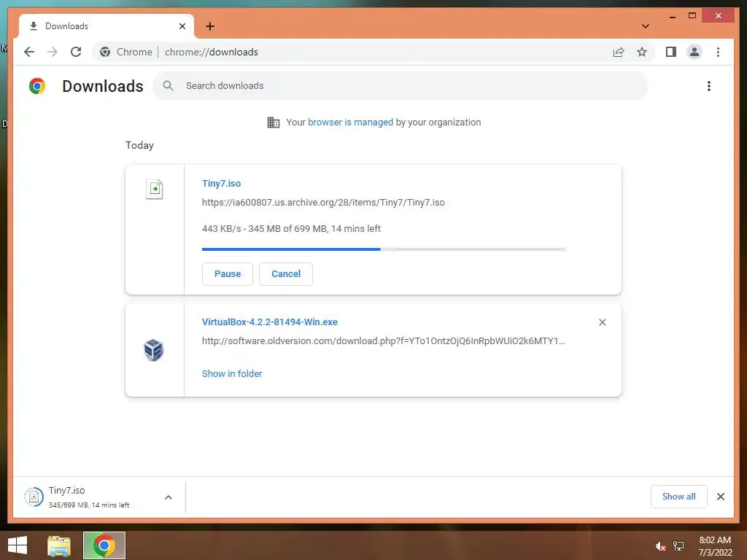Image resolution: width=747 pixels, height=560 pixels.
Task: Click Show all downloads button
Action: pos(679,497)
